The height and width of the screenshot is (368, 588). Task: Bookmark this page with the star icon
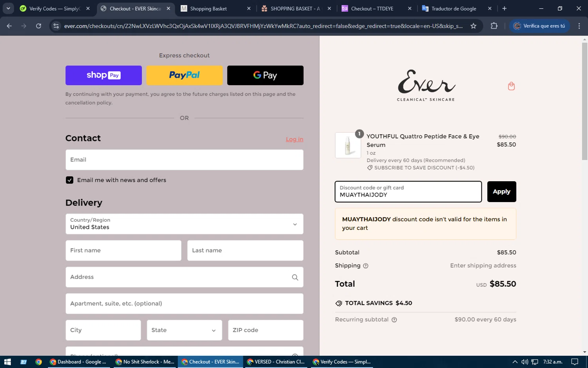474,26
